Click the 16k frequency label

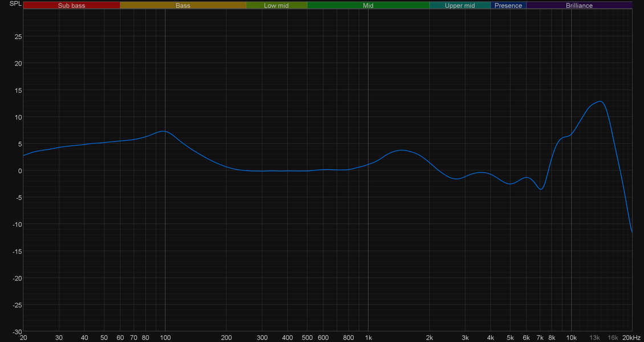click(613, 337)
